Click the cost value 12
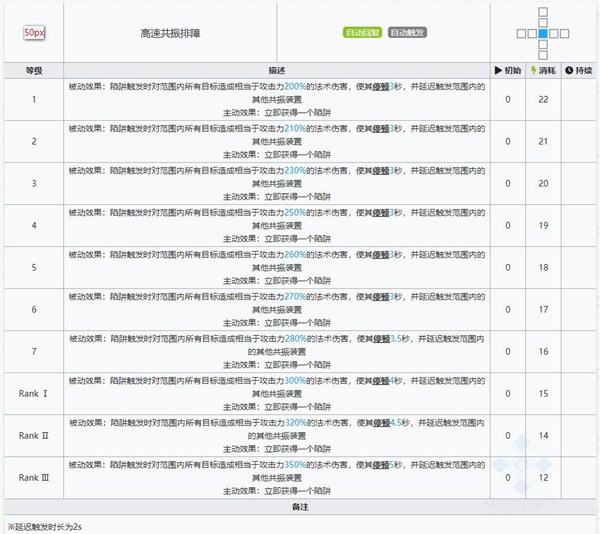 click(543, 478)
